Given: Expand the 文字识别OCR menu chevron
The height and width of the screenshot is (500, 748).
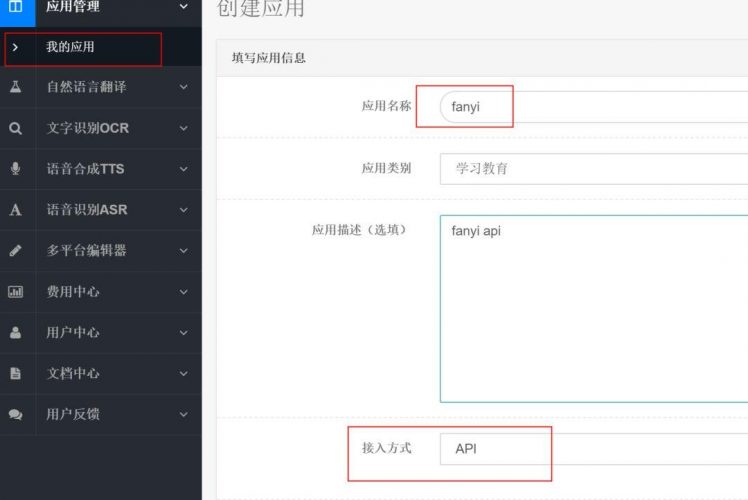Looking at the screenshot, I should (183, 128).
